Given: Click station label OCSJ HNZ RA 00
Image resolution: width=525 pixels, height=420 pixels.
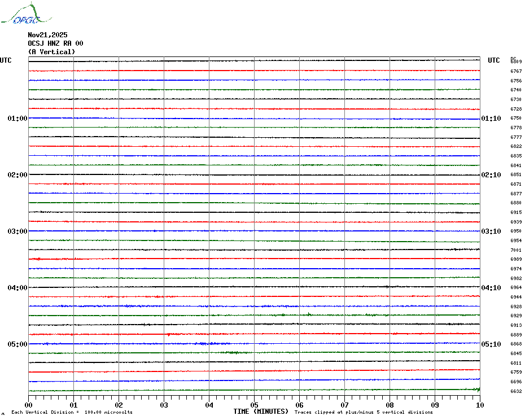Looking at the screenshot, I should [x=55, y=43].
